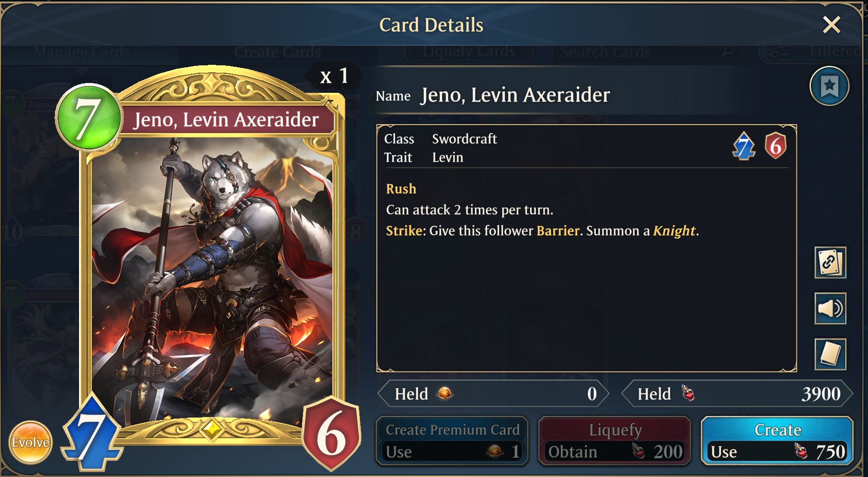Click the Knight token keyword link
Viewport: 868px width, 477px height.
[x=674, y=231]
